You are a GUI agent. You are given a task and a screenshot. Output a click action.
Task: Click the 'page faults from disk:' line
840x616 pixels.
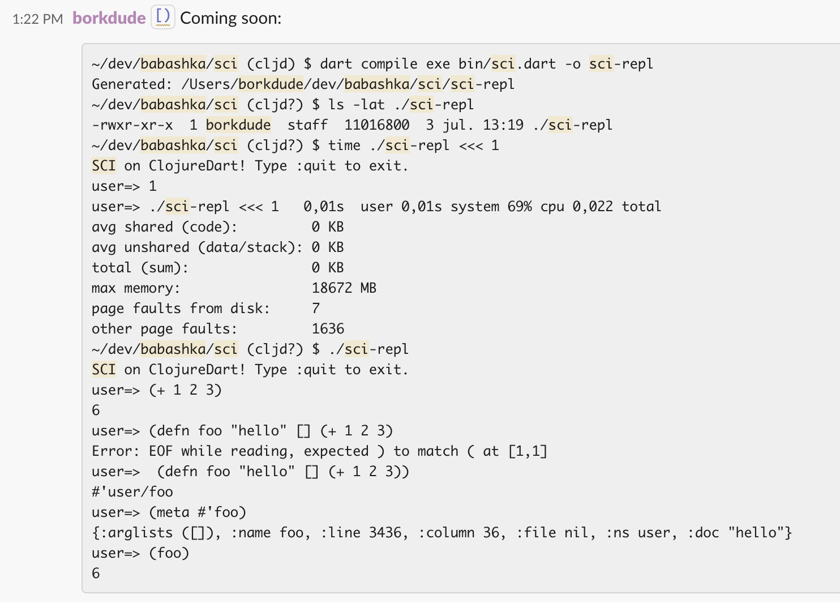[x=206, y=309]
